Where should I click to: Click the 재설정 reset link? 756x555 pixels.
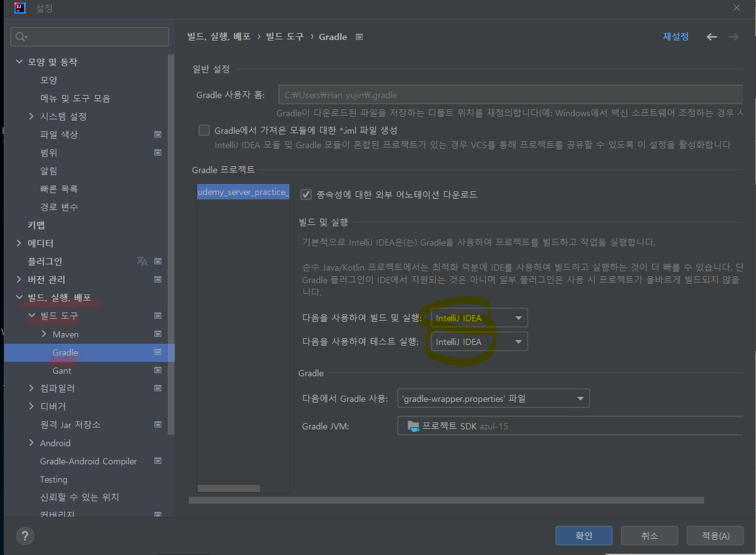676,37
